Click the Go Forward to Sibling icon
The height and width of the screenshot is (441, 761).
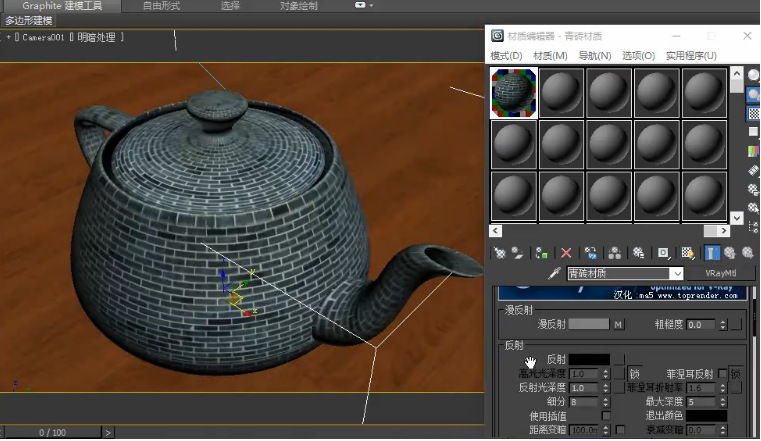pos(747,253)
